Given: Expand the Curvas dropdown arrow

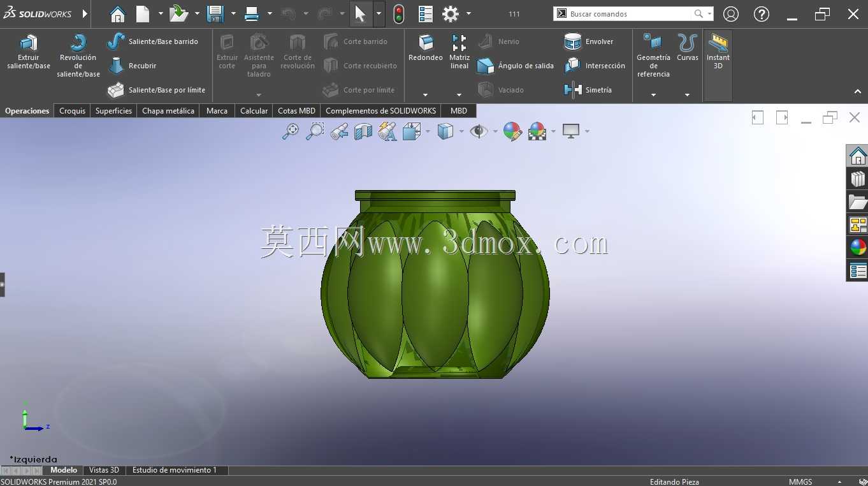Looking at the screenshot, I should (x=687, y=95).
